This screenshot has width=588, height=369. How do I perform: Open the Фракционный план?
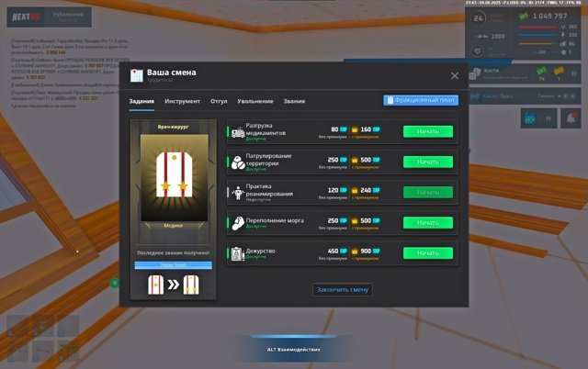[x=420, y=100]
